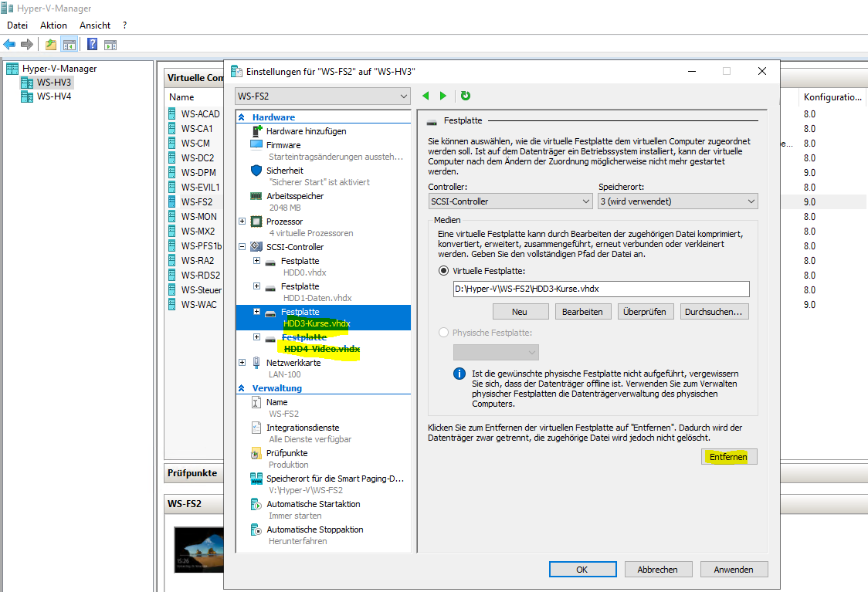Expand the HDD0.vhdx Festplatte node
868x592 pixels.
pos(257,261)
